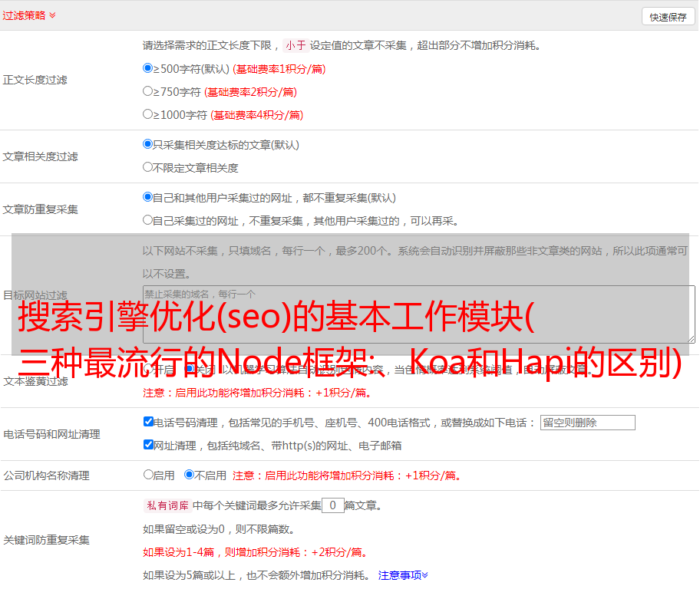Click the 如果设为1-4篇 red notice
700x589 pixels.
pos(256,552)
